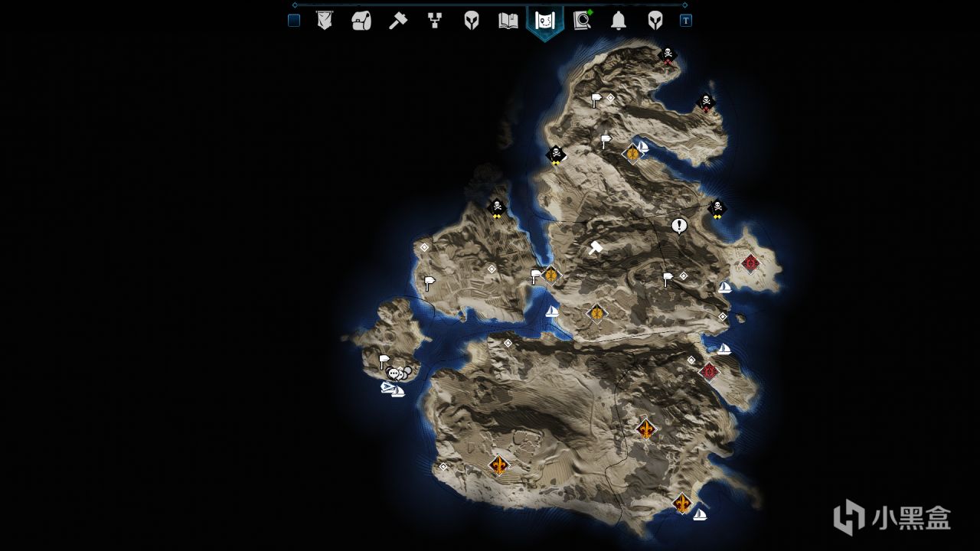Open the open-book codex tab
Viewport: 980px width, 551px height.
coord(508,21)
